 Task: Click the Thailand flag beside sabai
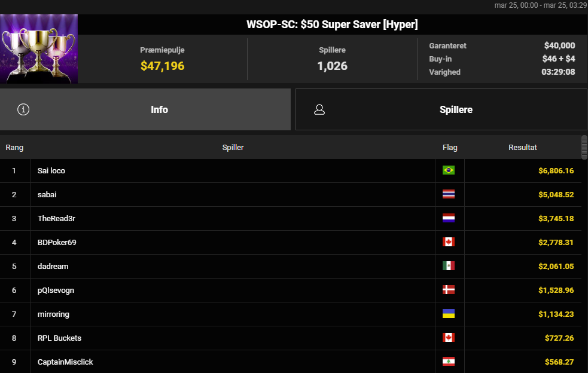pos(449,194)
